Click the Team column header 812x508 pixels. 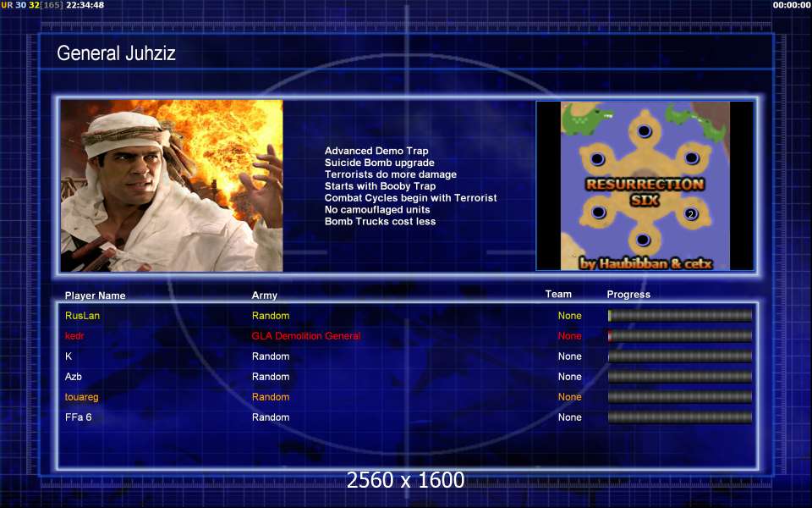click(x=558, y=294)
